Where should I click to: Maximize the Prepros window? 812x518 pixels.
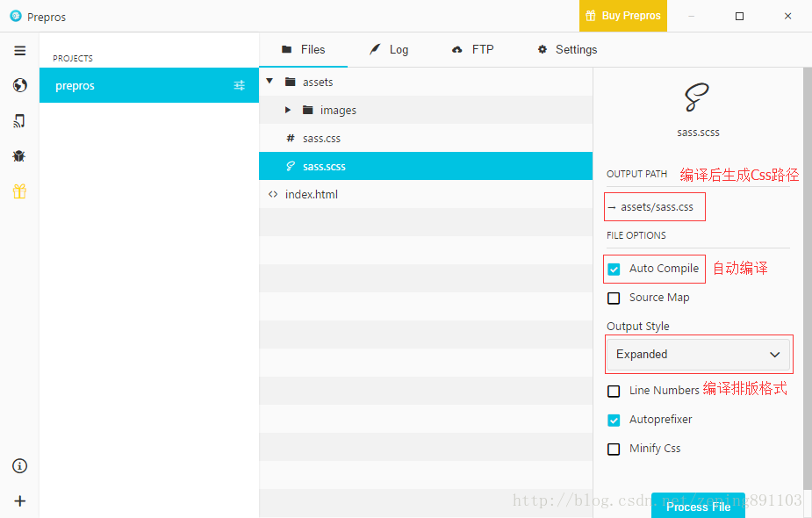[739, 16]
